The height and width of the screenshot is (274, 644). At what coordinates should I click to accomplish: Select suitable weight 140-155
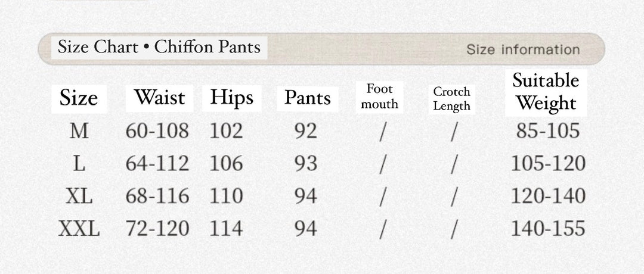click(x=548, y=228)
